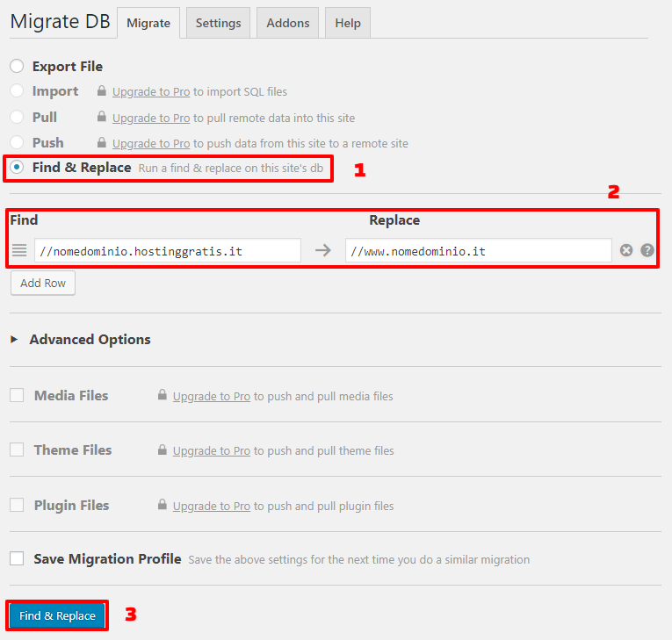Open the Help tab
Viewport: 672px width, 640px height.
tap(348, 23)
